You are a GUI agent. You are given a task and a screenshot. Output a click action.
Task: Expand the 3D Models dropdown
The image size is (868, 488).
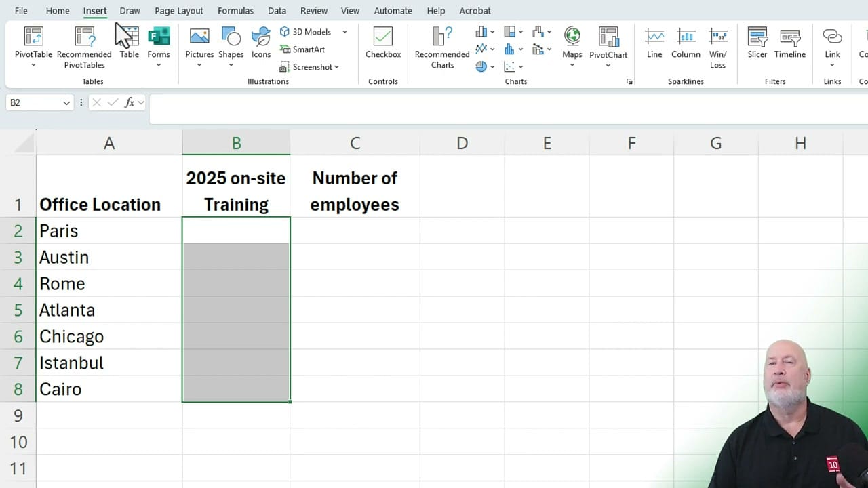click(x=344, y=31)
